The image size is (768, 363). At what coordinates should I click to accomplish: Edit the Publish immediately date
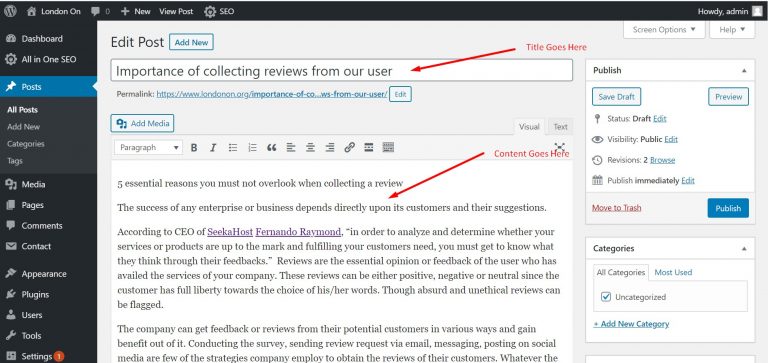[688, 180]
